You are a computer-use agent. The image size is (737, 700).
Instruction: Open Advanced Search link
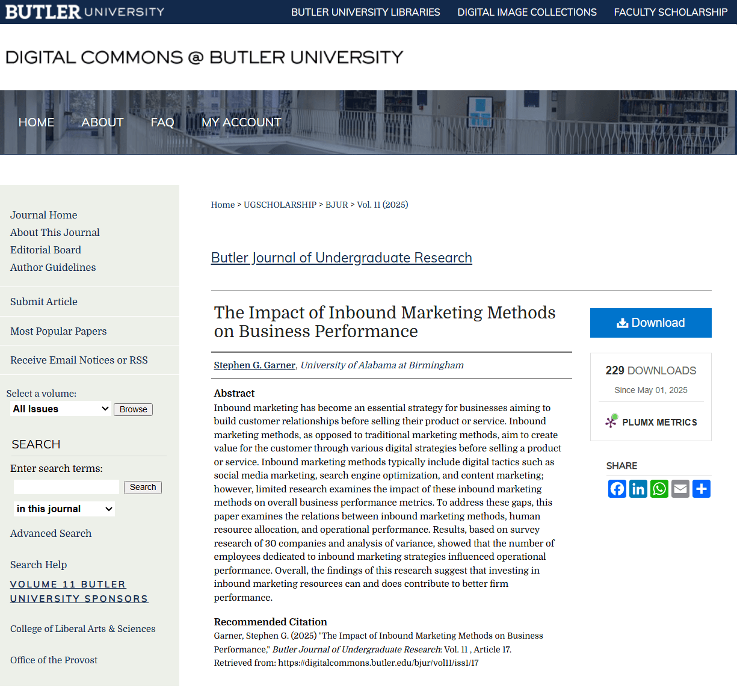51,533
